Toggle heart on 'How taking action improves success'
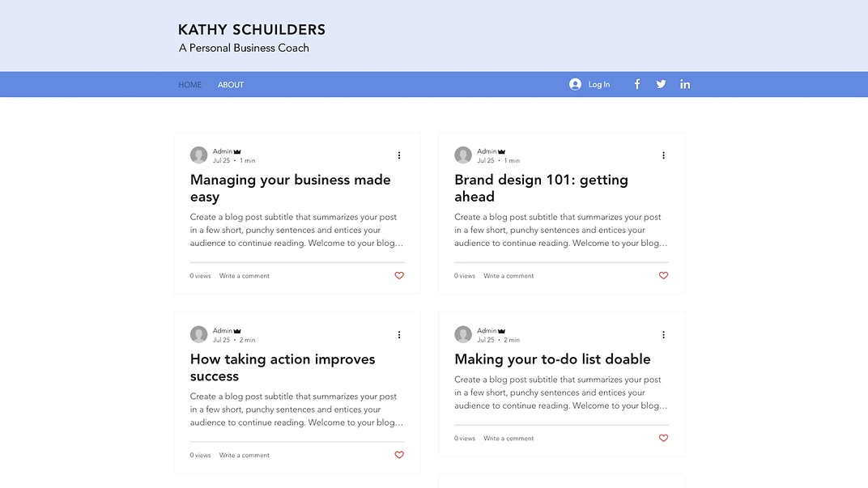Image resolution: width=868 pixels, height=488 pixels. 399,456
